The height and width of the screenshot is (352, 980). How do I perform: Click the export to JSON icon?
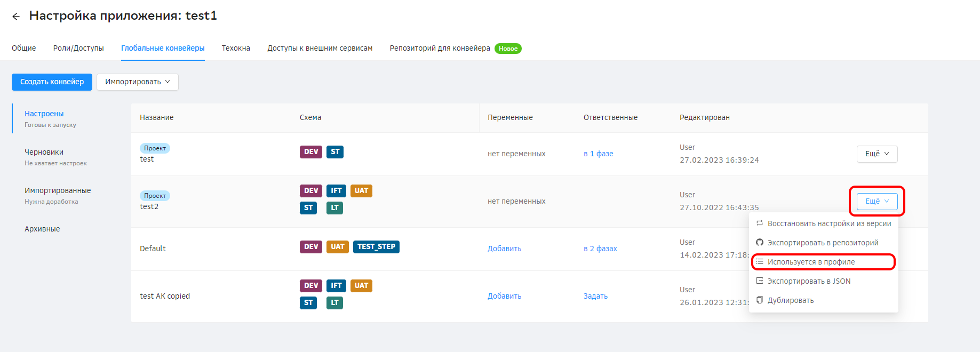(x=760, y=281)
